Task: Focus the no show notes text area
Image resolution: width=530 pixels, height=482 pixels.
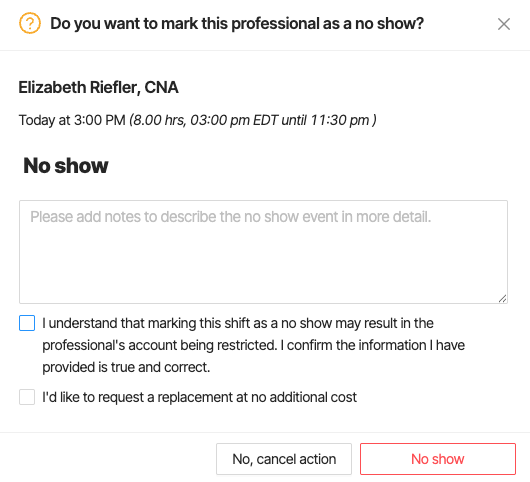Action: (x=263, y=252)
